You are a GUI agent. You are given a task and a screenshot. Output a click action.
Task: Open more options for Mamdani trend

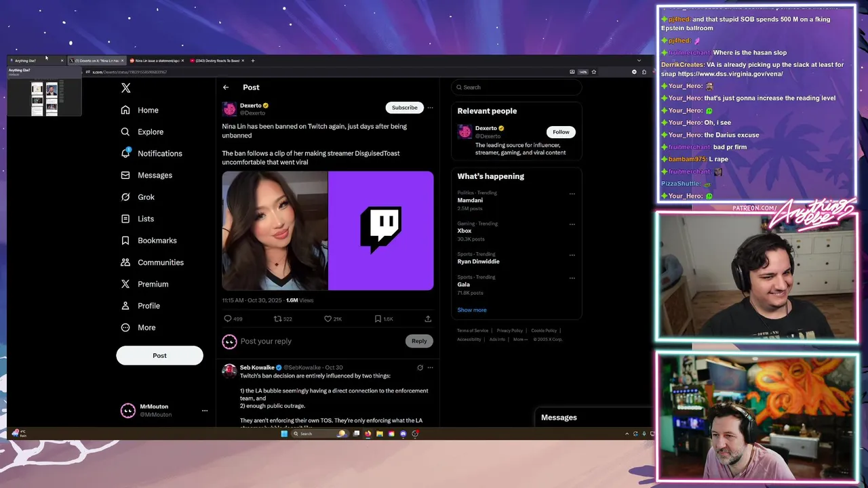572,194
